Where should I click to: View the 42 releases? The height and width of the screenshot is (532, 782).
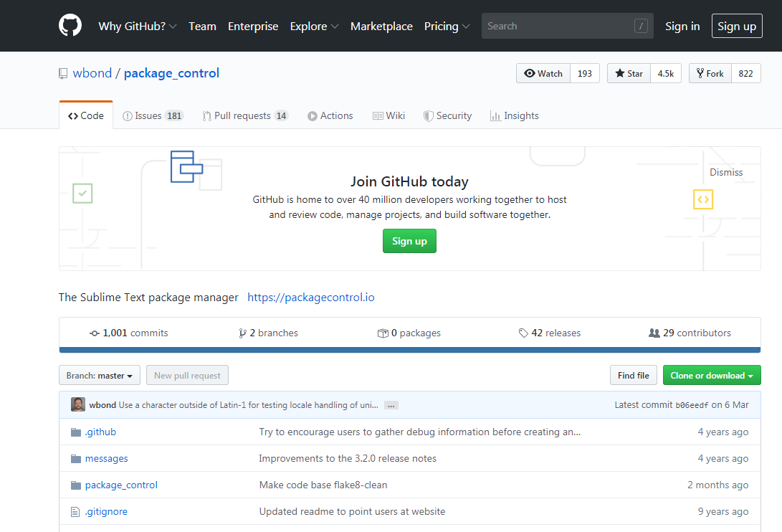tap(550, 333)
